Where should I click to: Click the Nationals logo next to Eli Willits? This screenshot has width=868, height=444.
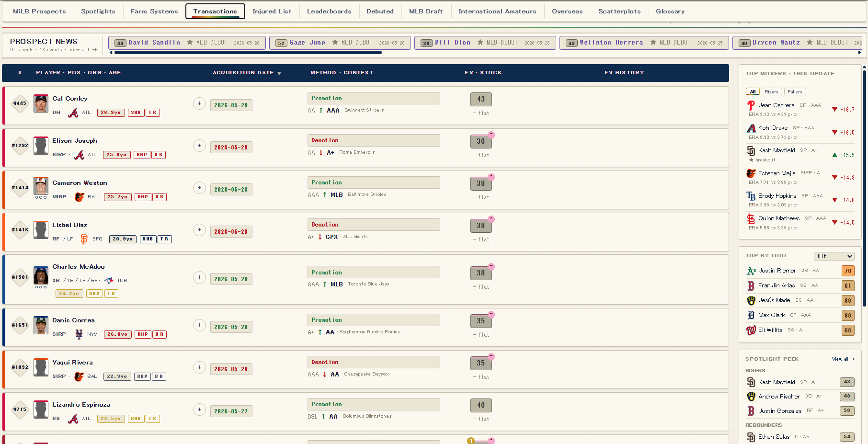[x=751, y=330]
